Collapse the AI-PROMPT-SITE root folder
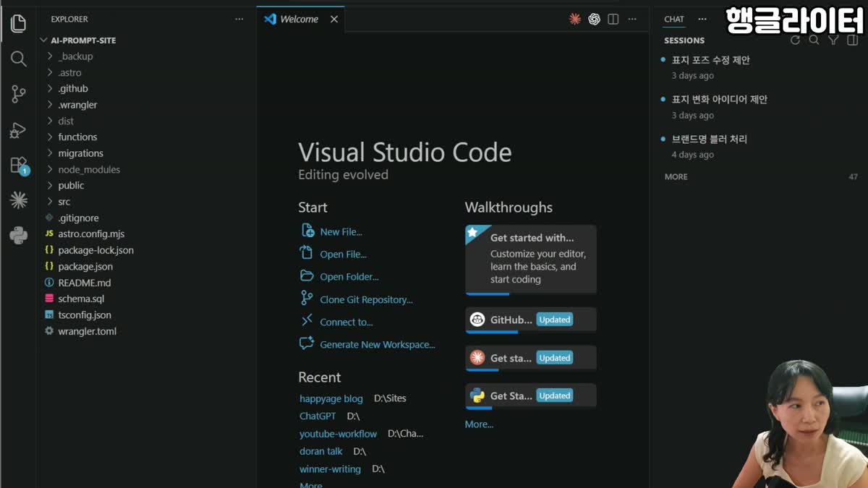This screenshot has width=868, height=488. [43, 40]
